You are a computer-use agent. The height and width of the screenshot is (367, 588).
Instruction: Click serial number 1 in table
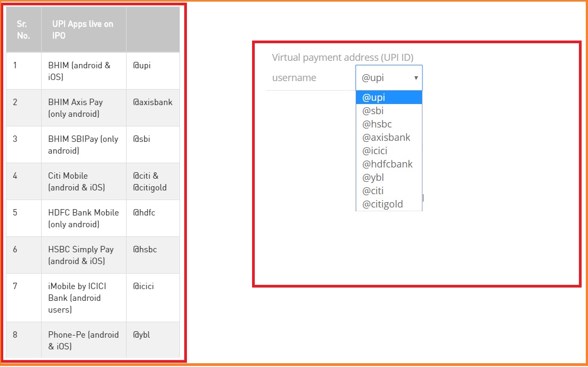(x=23, y=71)
